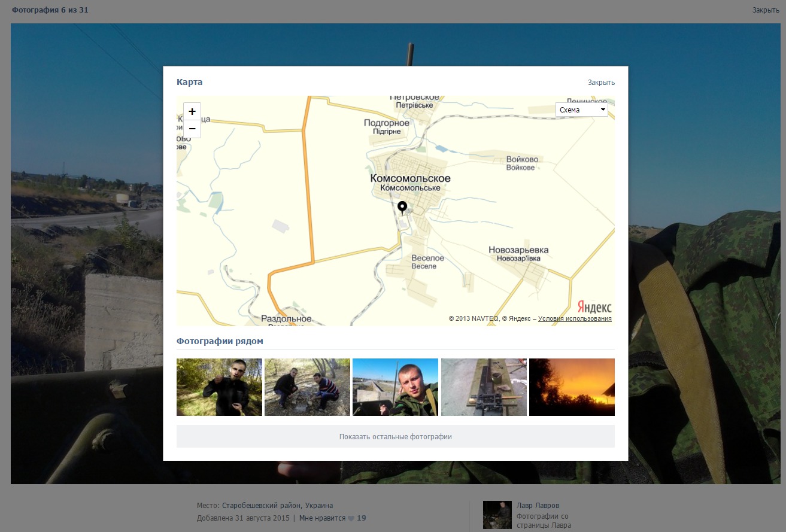Click the map zoom in plus button

[192, 111]
